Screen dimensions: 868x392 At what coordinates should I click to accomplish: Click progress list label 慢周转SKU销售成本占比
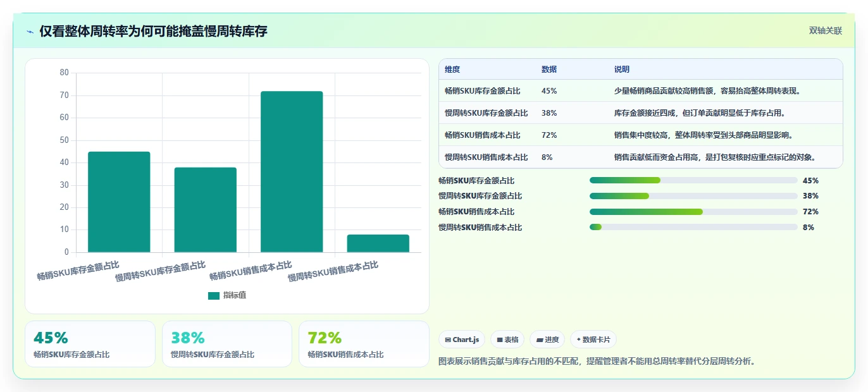480,228
